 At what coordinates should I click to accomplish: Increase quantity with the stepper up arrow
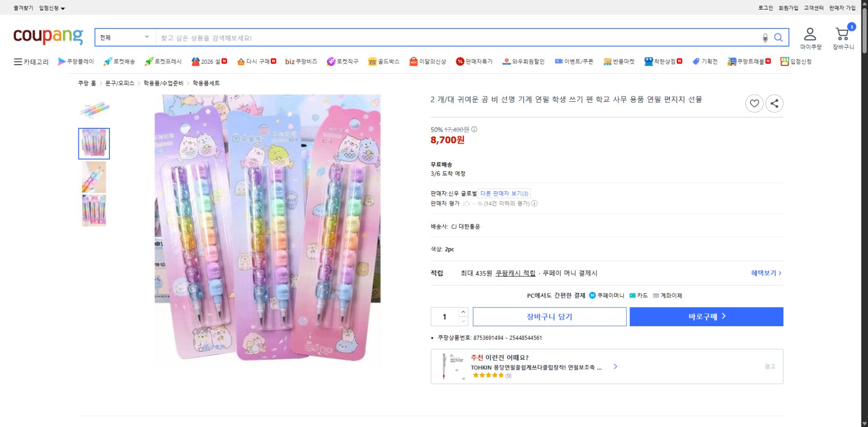[x=462, y=312]
